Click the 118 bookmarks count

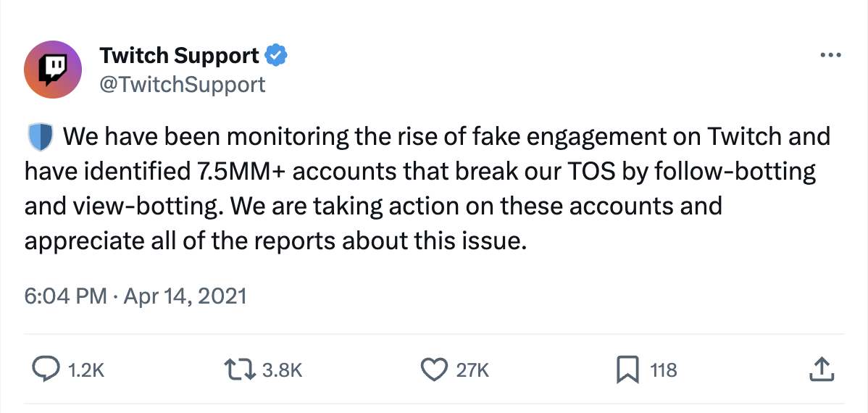664,371
